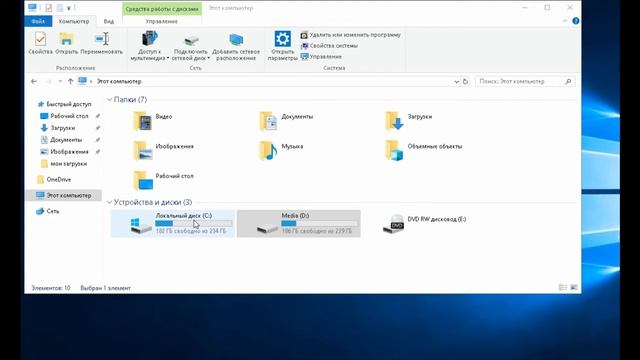Viewport: 640px width, 360px height.
Task: Select the Видео folder
Action: click(152, 120)
